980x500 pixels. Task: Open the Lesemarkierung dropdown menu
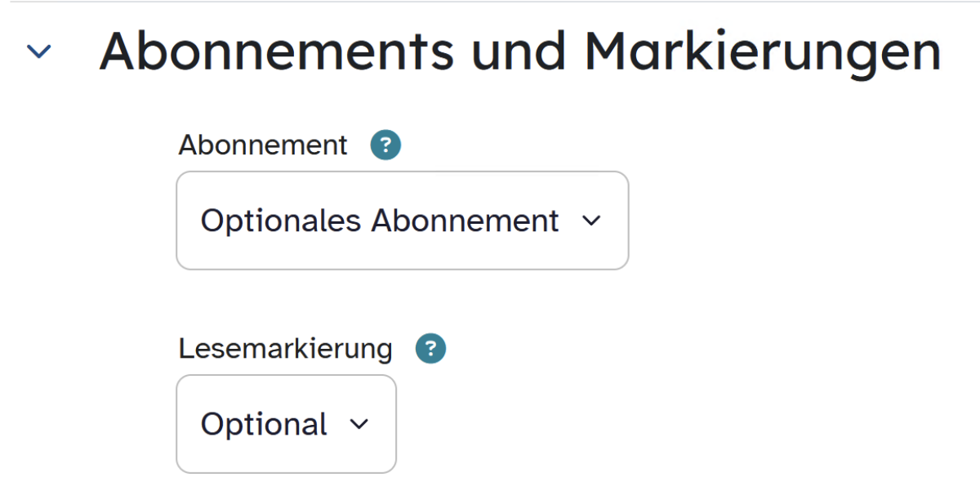click(x=286, y=424)
